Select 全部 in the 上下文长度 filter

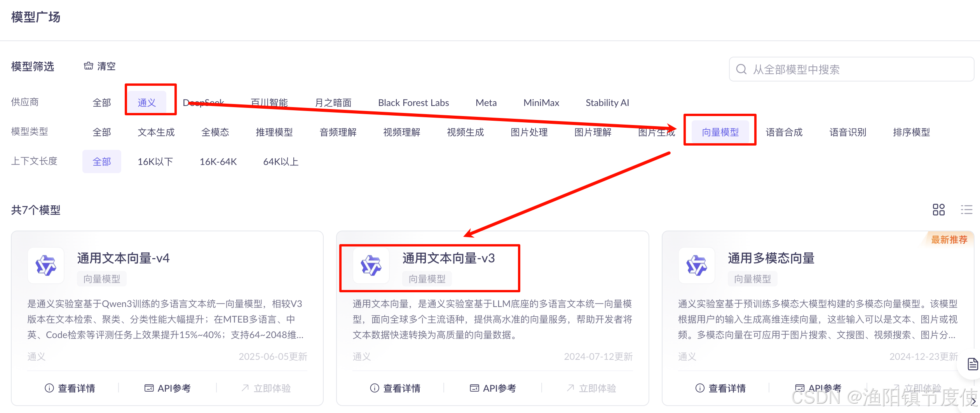102,161
